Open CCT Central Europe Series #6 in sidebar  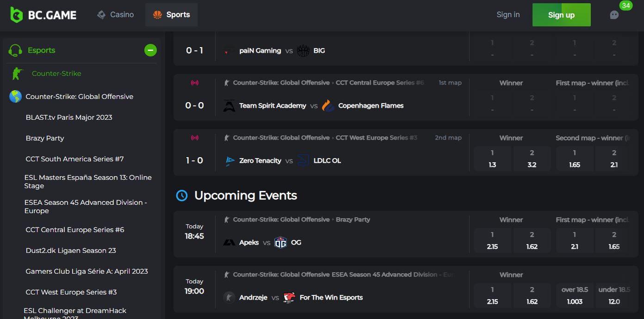coord(75,230)
